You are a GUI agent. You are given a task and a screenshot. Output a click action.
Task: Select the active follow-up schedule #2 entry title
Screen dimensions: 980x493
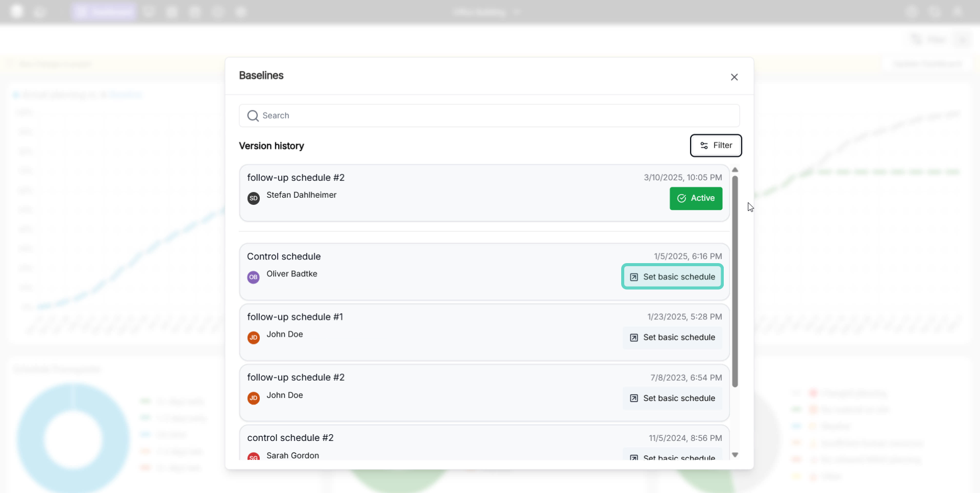[x=296, y=178]
